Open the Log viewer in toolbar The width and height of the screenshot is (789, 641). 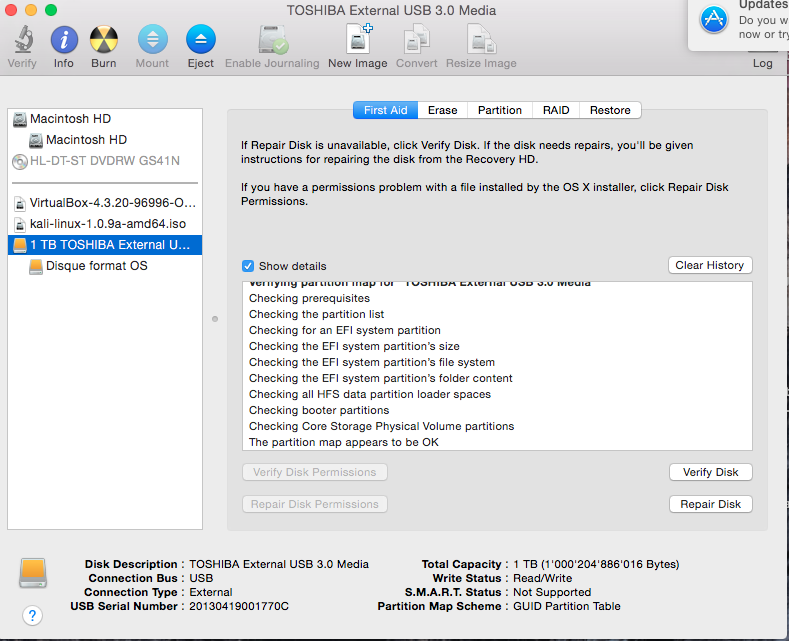point(762,62)
